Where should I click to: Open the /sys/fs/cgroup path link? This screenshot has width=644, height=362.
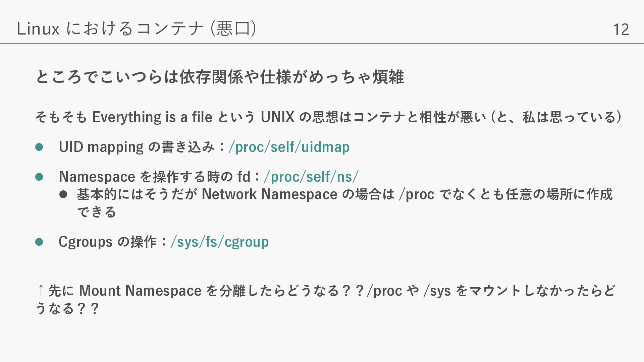[220, 242]
